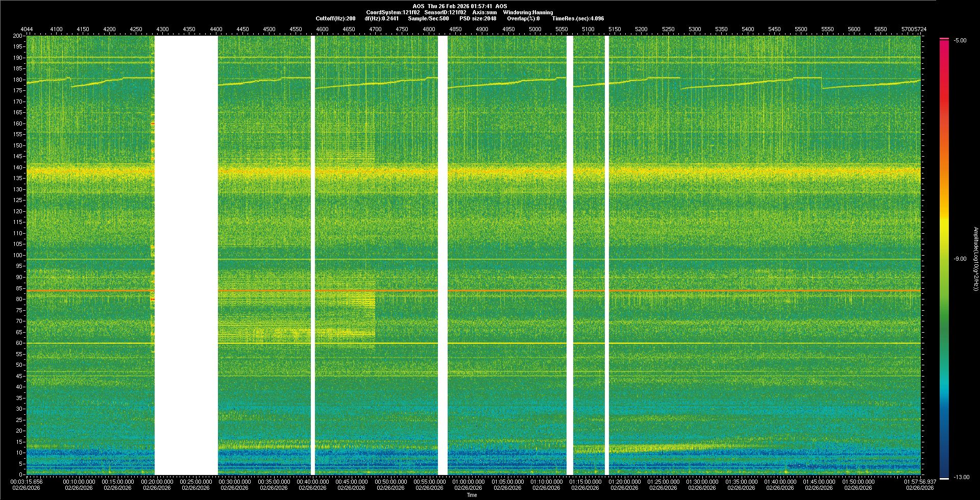Viewport: 980px width, 500px height.
Task: Click the -5.00 label at the colorbar top
Action: (960, 41)
